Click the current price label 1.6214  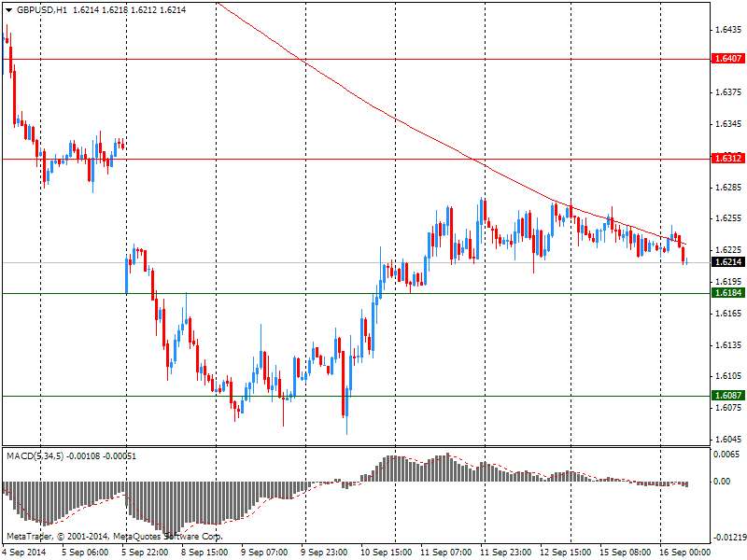[x=728, y=262]
